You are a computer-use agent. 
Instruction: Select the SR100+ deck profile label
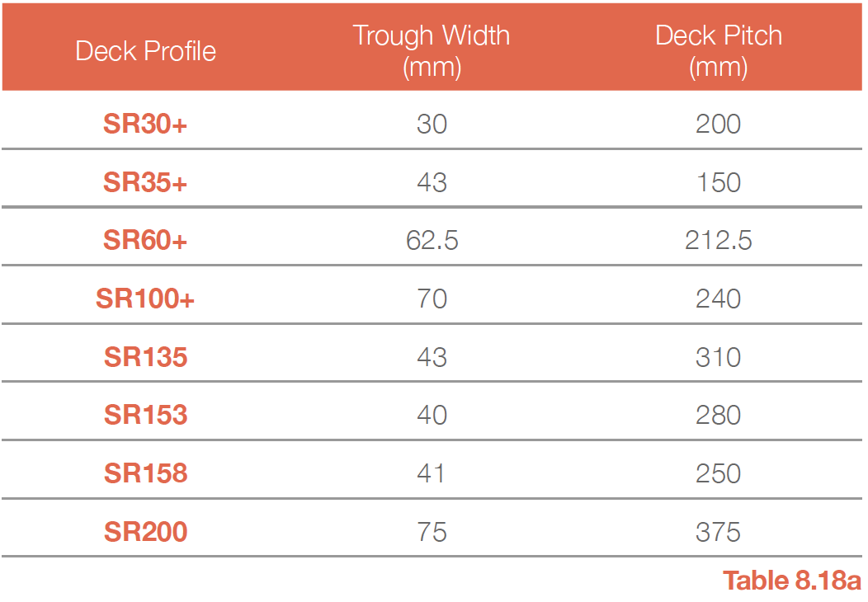pyautogui.click(x=145, y=299)
